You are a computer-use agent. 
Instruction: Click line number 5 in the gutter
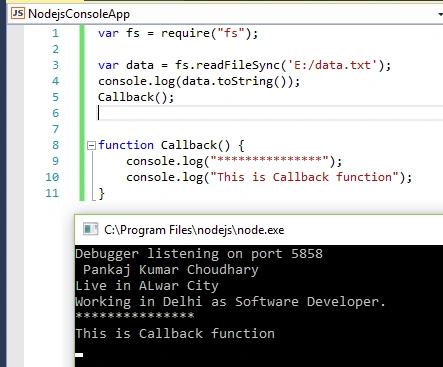(x=56, y=97)
